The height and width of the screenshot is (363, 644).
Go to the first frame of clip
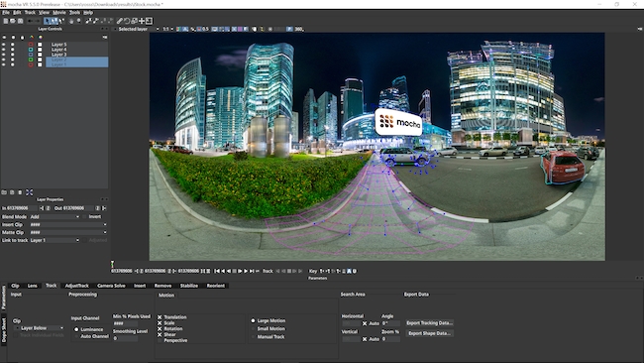217,271
